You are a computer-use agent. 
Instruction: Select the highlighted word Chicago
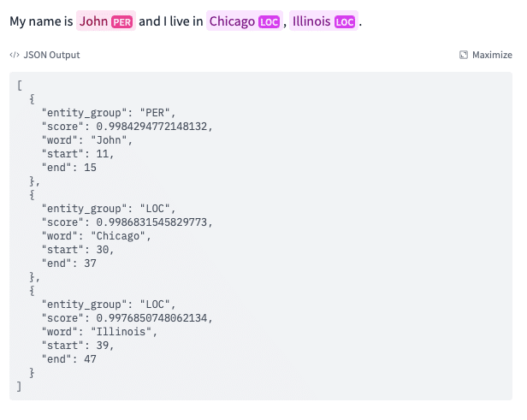pyautogui.click(x=231, y=21)
